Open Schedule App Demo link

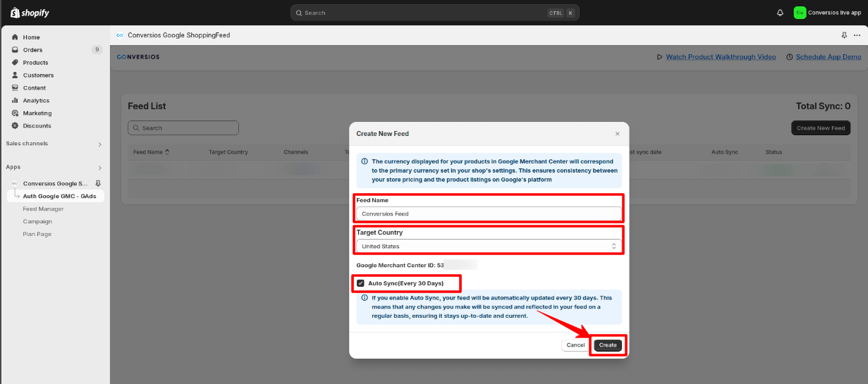pos(829,57)
